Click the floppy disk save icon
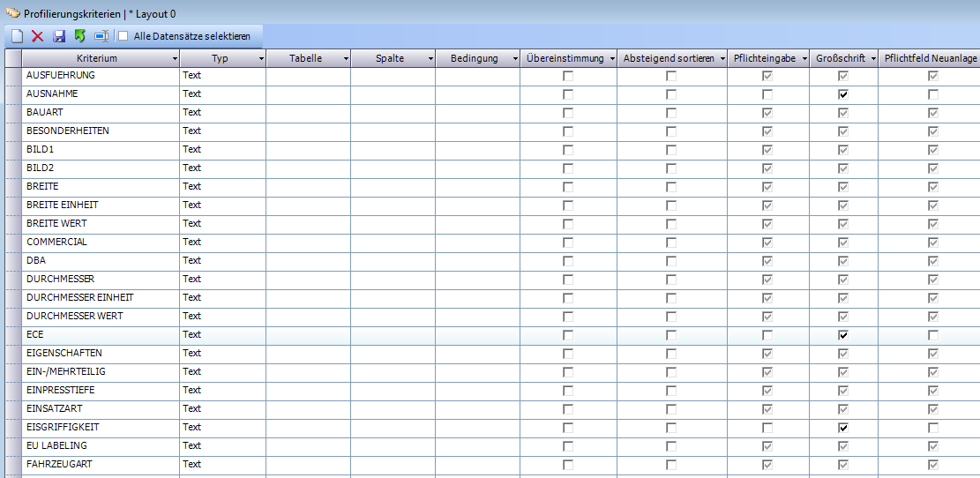 click(x=59, y=36)
